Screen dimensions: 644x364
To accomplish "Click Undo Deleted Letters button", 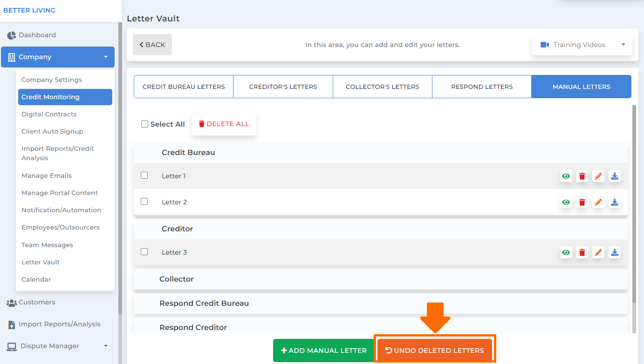I will [x=435, y=351].
